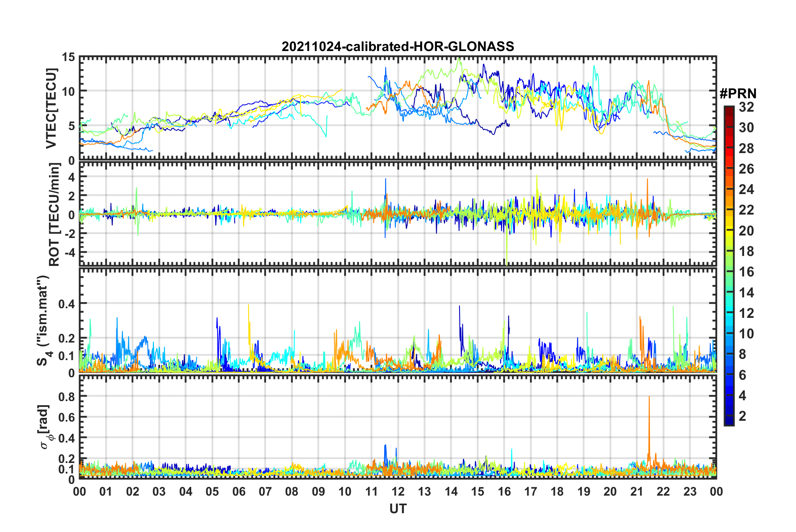Select the x-axis tick label 12
This screenshot has height=532, width=796.
coord(398,491)
